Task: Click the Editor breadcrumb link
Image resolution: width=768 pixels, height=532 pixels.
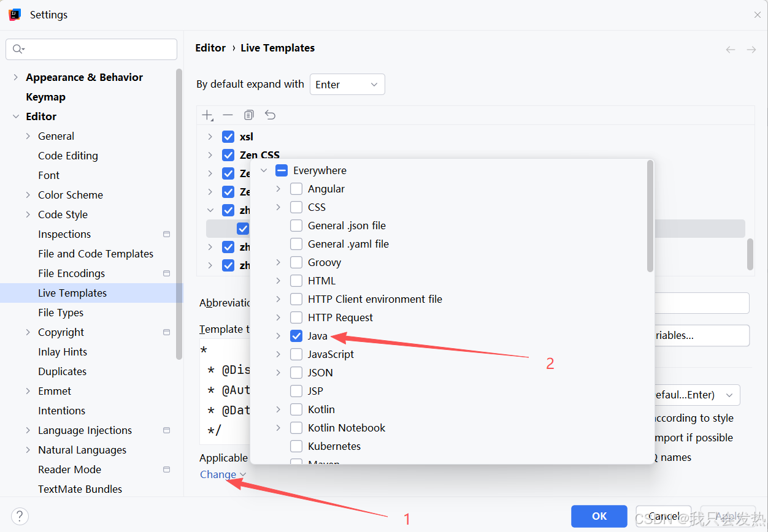Action: pyautogui.click(x=210, y=48)
